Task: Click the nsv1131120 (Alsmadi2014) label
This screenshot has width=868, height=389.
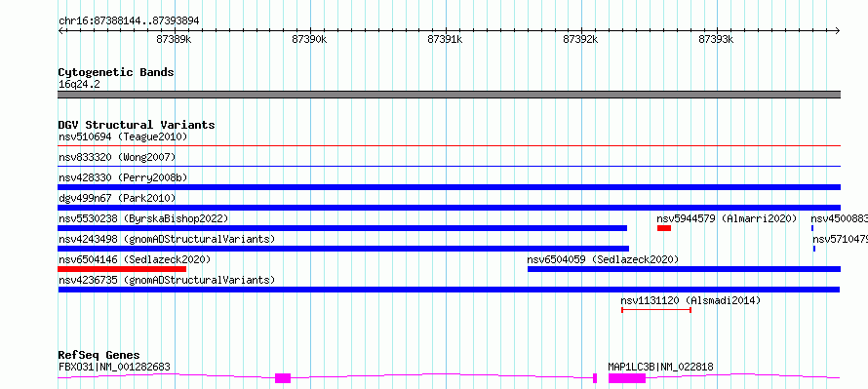Action: click(690, 300)
